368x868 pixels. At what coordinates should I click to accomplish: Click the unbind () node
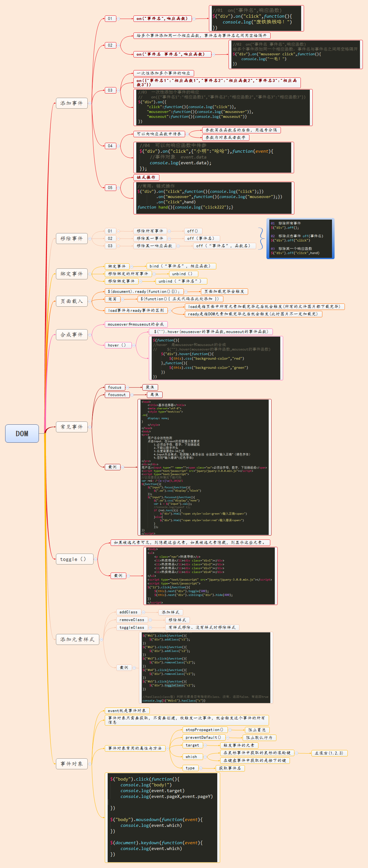[182, 274]
